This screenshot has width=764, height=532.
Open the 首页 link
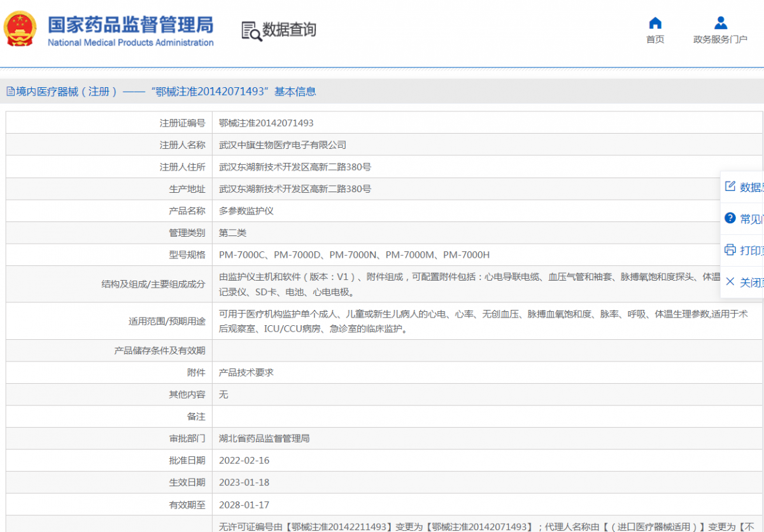click(x=655, y=39)
